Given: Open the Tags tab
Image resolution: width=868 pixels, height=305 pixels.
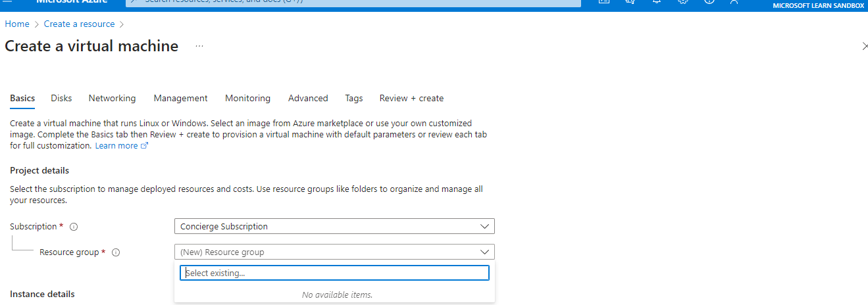Looking at the screenshot, I should coord(353,98).
